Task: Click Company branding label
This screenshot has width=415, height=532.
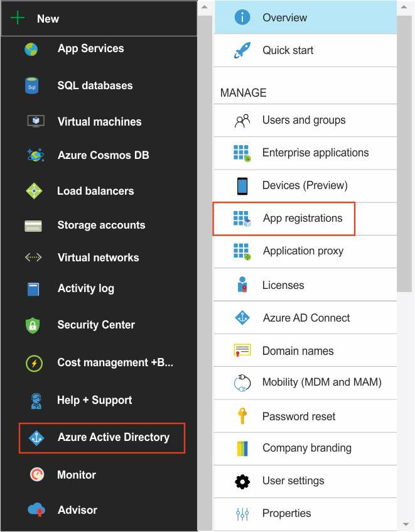Action: (307, 448)
